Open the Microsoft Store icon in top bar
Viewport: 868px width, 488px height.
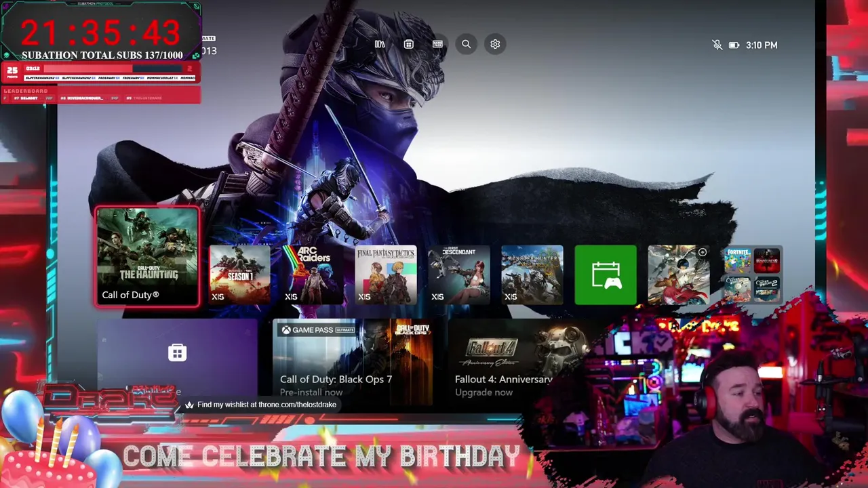pyautogui.click(x=408, y=44)
